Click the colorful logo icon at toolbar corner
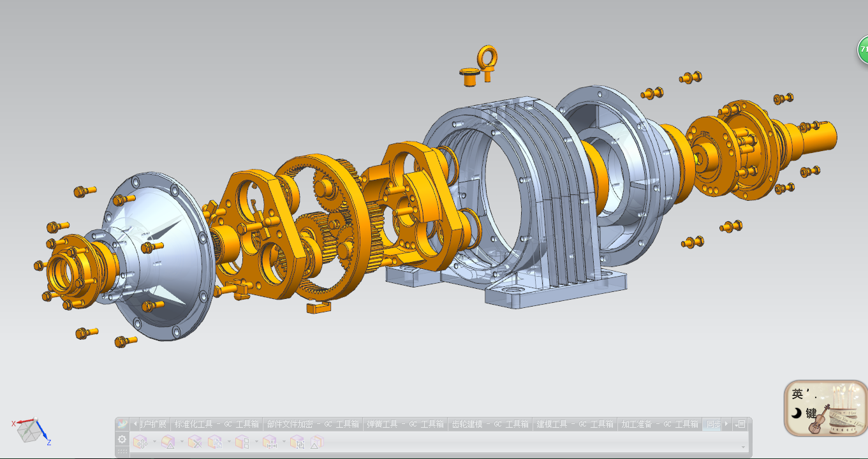Screen dimensions: 868x459 (x=122, y=424)
